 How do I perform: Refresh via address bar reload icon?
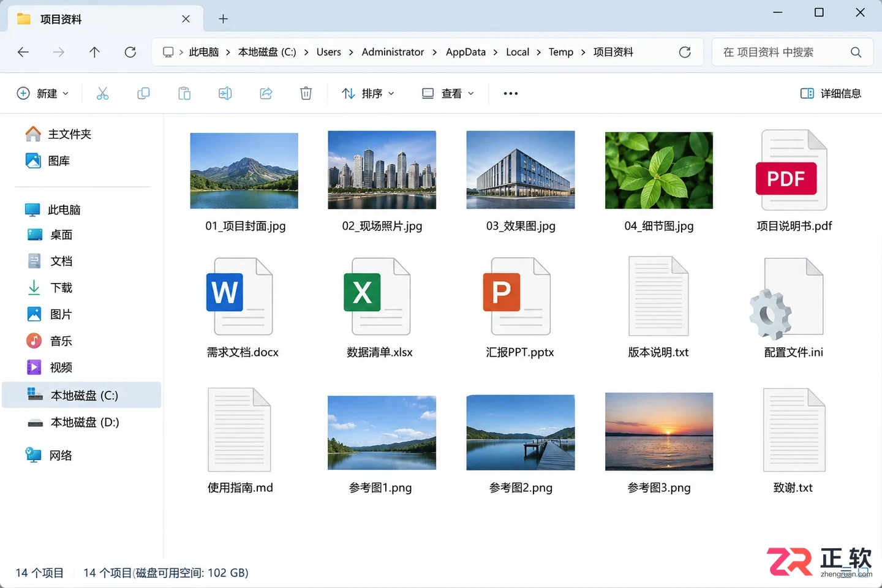[685, 52]
